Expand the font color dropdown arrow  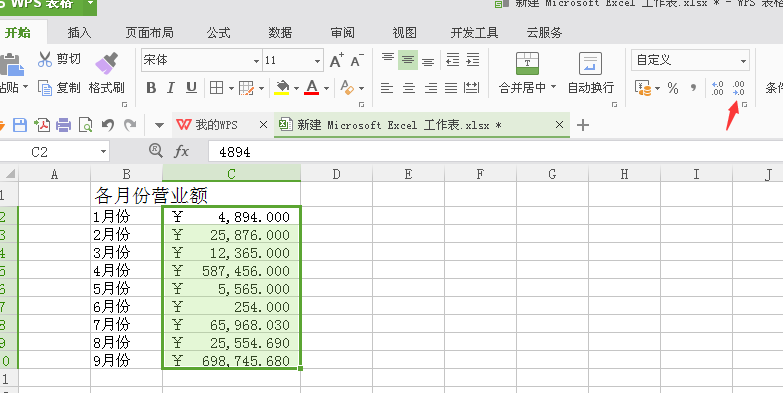pos(327,88)
